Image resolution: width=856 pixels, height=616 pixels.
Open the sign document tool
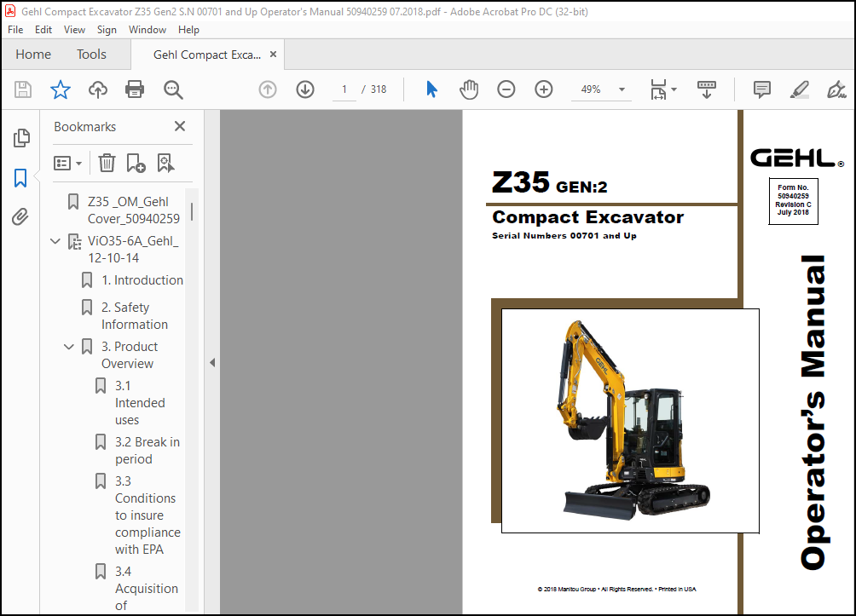point(836,89)
